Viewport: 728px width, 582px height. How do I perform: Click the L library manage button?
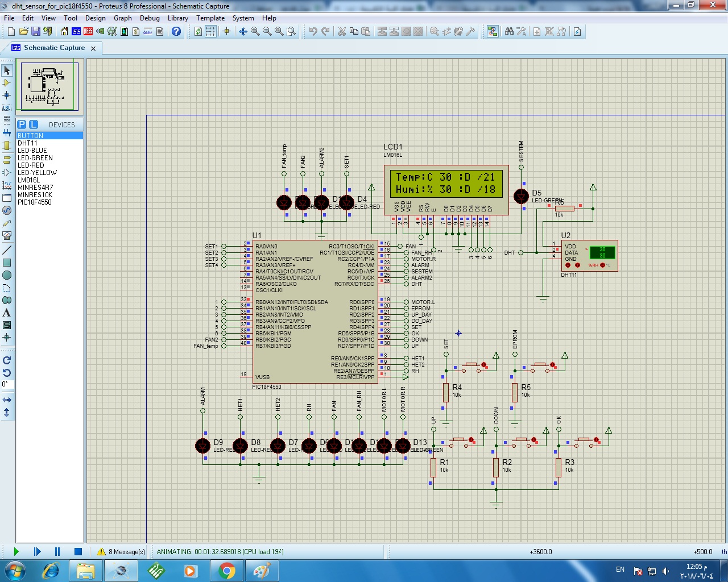[x=33, y=124]
